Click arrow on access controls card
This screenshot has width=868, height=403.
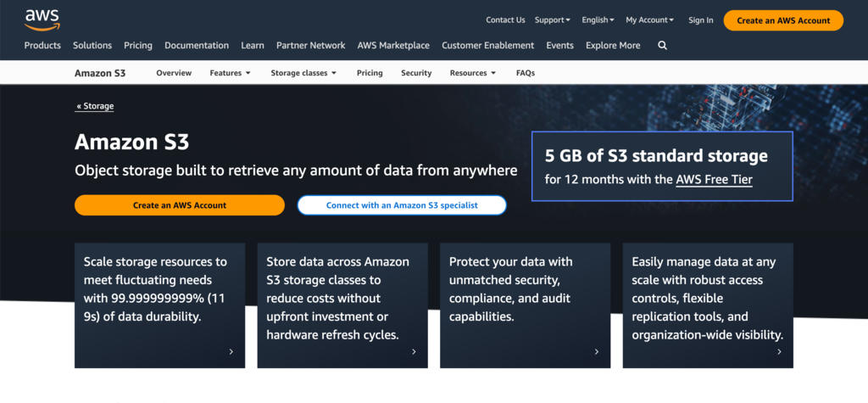[x=780, y=351]
